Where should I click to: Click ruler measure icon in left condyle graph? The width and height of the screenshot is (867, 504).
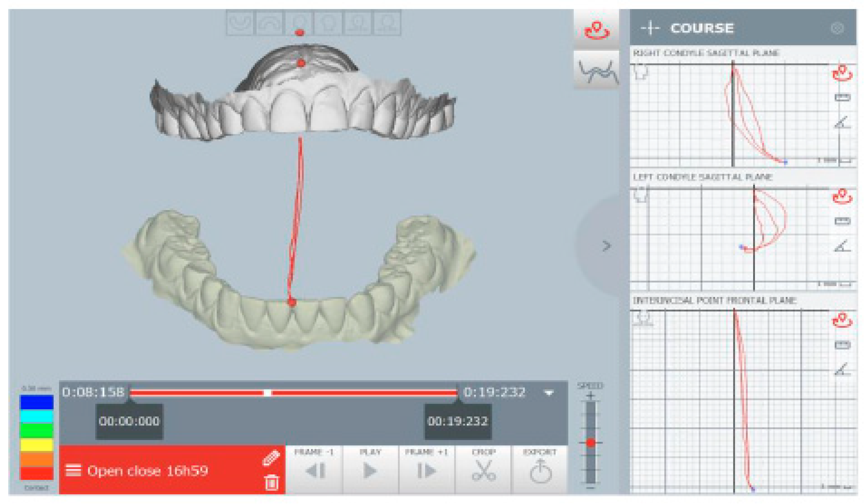tap(842, 221)
